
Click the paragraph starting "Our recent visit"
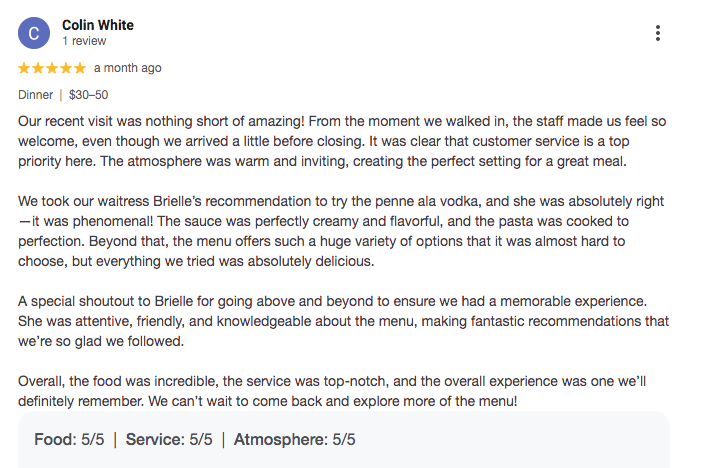342,141
